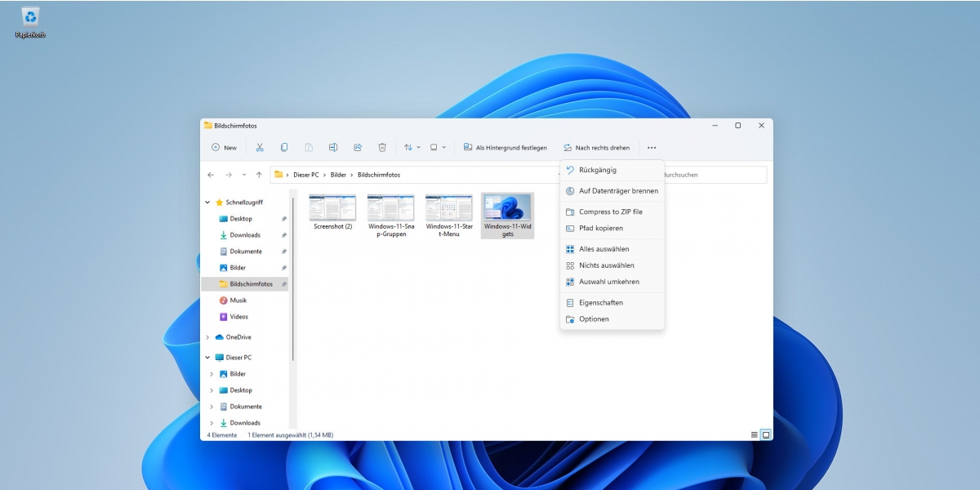The width and height of the screenshot is (980, 490).
Task: Click the Schnellzugriff star item
Action: tap(239, 202)
